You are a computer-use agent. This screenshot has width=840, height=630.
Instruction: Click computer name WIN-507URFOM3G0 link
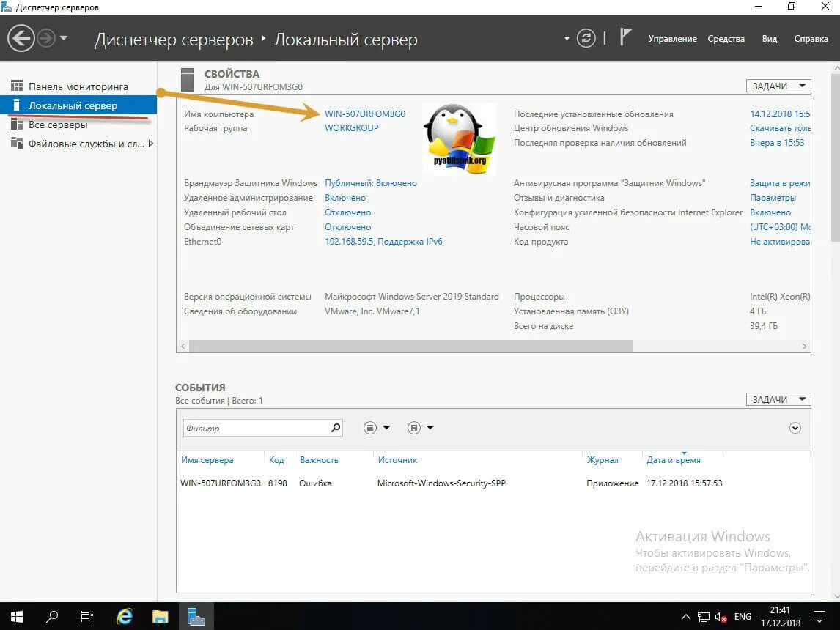(365, 114)
